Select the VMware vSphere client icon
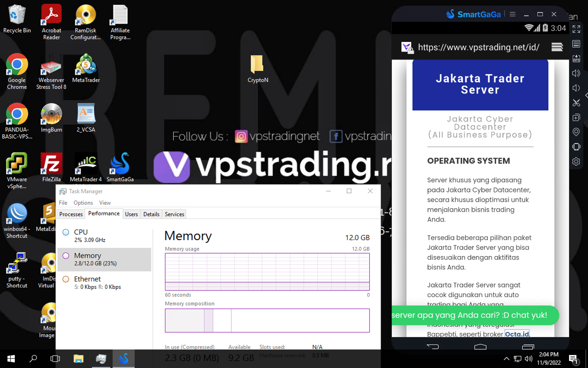 (x=17, y=170)
